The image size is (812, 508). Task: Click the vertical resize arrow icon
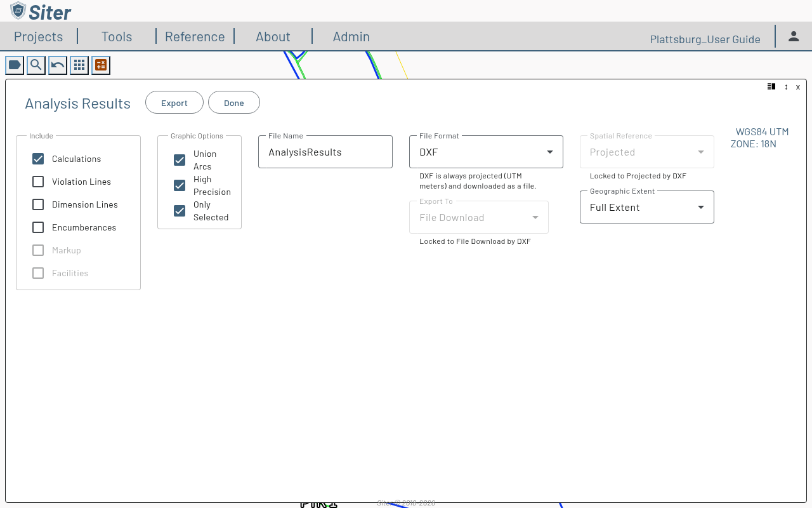click(x=786, y=87)
